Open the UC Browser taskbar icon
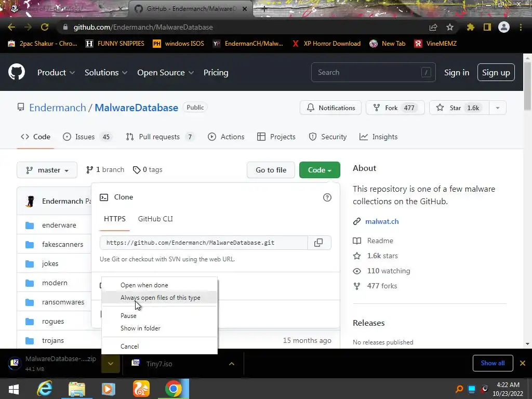The width and height of the screenshot is (532, 399). click(141, 389)
